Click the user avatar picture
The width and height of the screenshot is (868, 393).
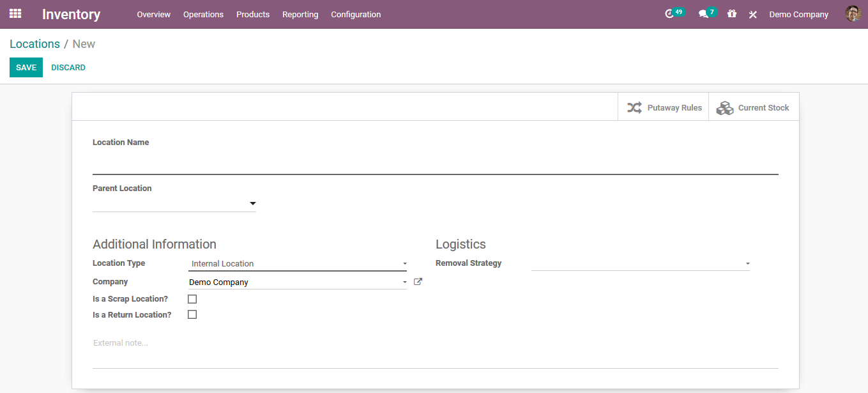853,13
